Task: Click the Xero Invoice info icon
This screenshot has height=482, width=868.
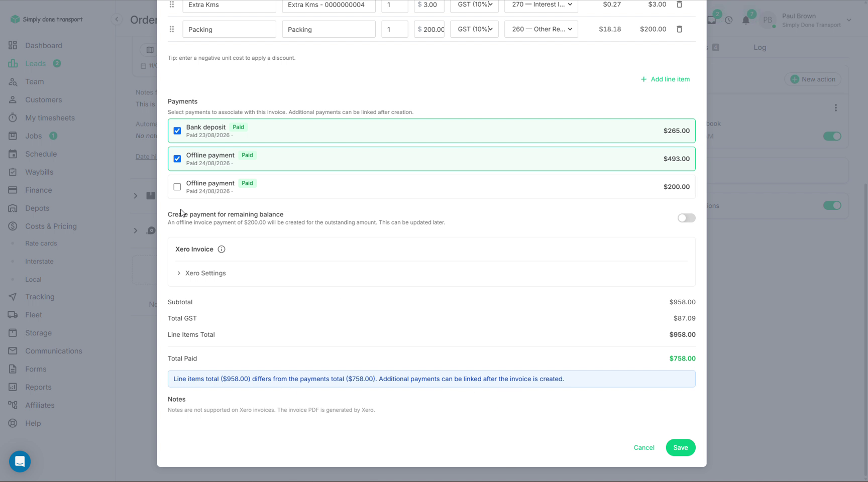Action: click(222, 249)
